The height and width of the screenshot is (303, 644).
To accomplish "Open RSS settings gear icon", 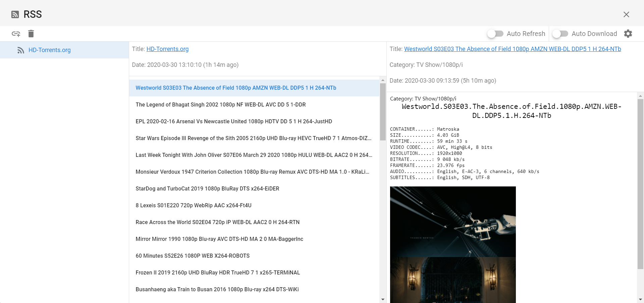I will coord(628,34).
